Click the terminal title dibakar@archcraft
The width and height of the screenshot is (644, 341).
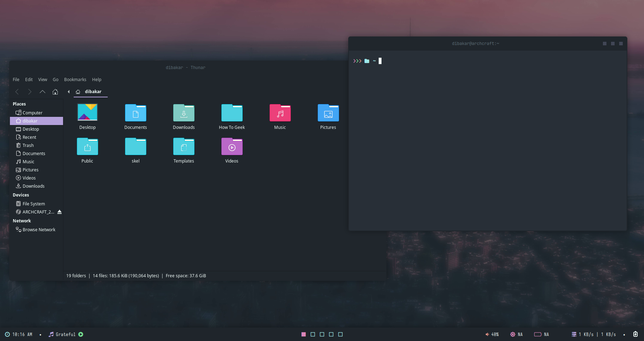click(475, 44)
